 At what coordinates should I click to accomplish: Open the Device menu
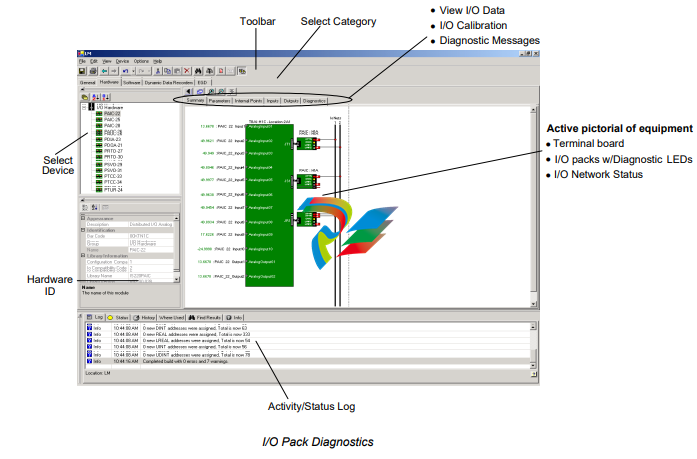(122, 61)
